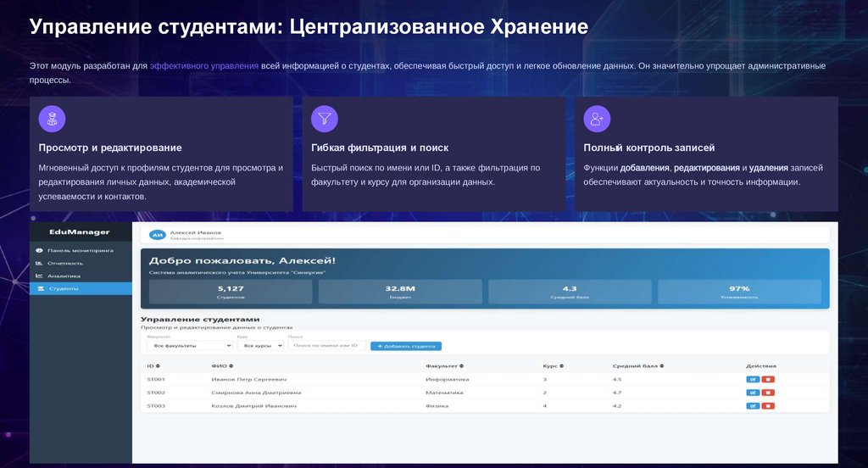Click the name Иванов Петр Сергеевич

tap(249, 379)
